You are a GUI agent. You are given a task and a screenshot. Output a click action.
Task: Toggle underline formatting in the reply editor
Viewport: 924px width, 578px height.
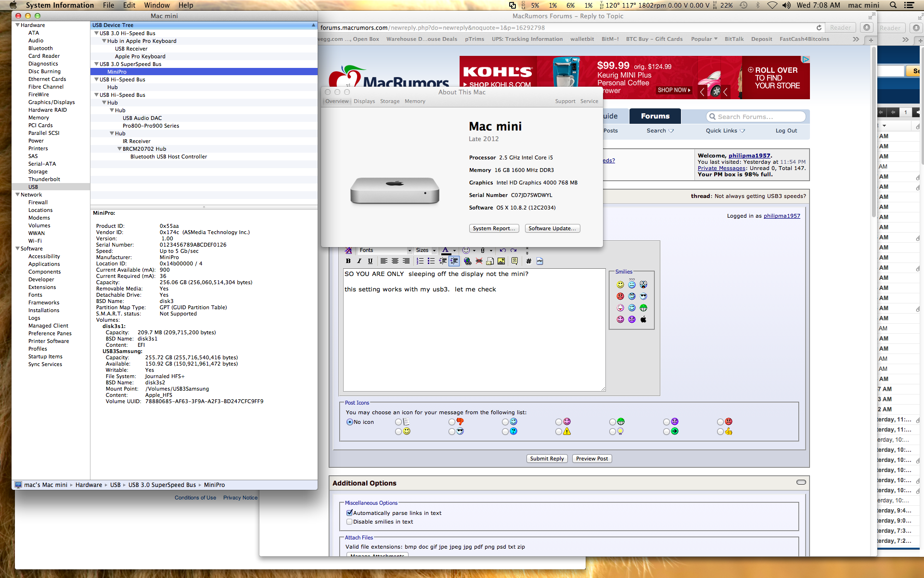click(x=370, y=261)
